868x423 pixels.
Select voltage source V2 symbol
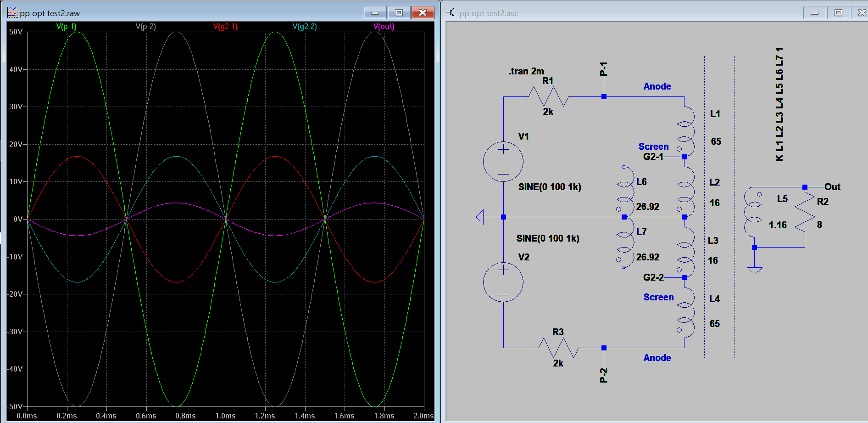tap(503, 282)
